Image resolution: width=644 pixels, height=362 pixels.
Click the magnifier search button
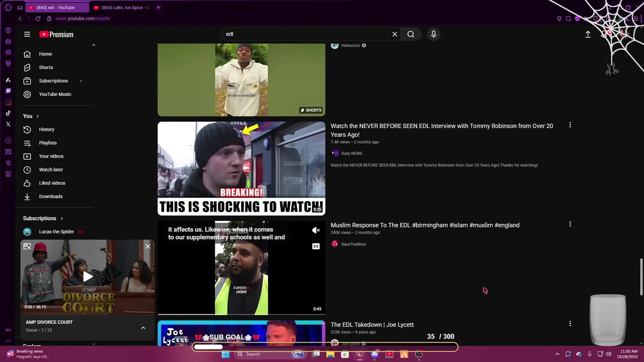(x=411, y=34)
